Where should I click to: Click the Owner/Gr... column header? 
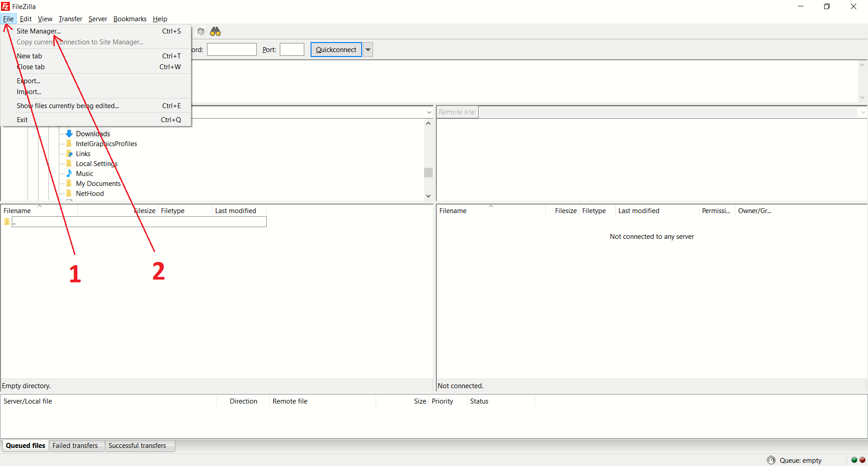click(x=755, y=211)
